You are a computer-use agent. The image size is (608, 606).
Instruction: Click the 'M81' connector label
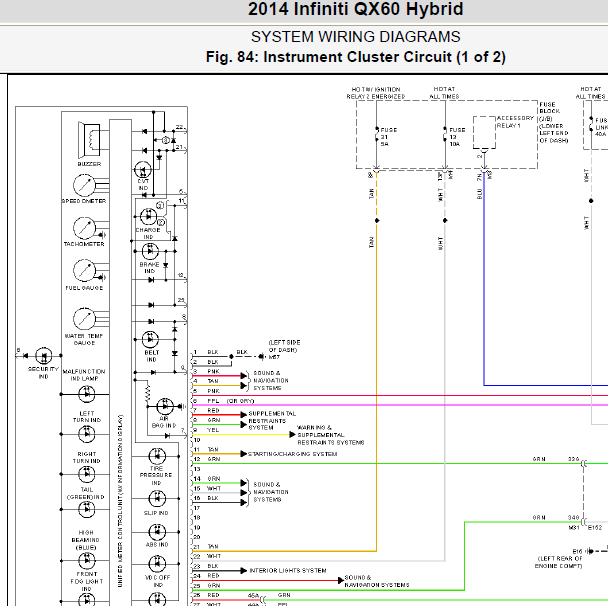(x=574, y=528)
